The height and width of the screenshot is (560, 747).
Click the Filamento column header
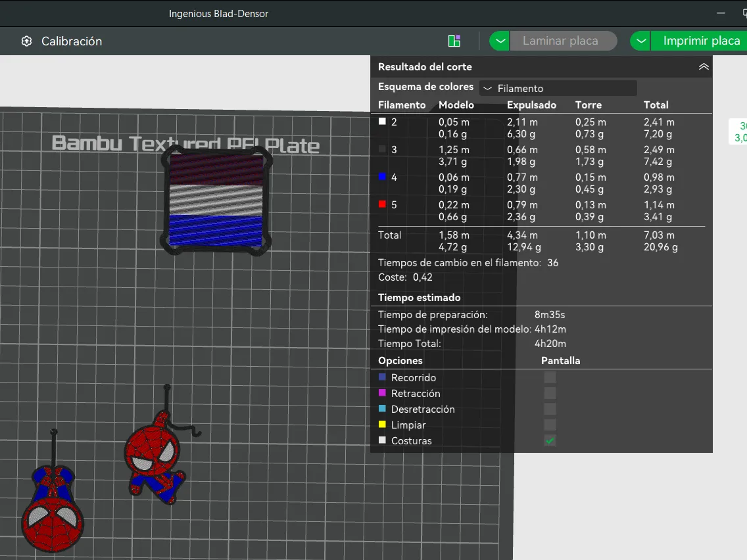click(x=402, y=105)
